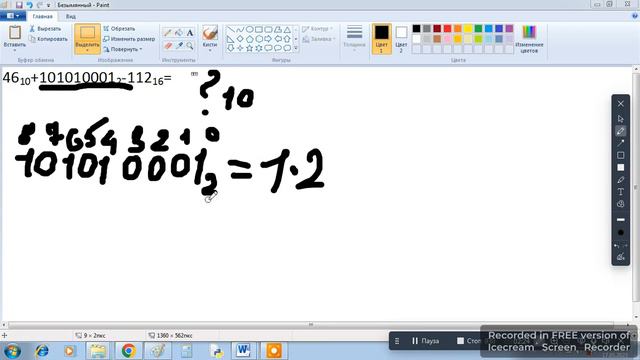Pick the outlined rectangle tool in recorder panel
The width and height of the screenshot is (640, 360).
click(620, 155)
